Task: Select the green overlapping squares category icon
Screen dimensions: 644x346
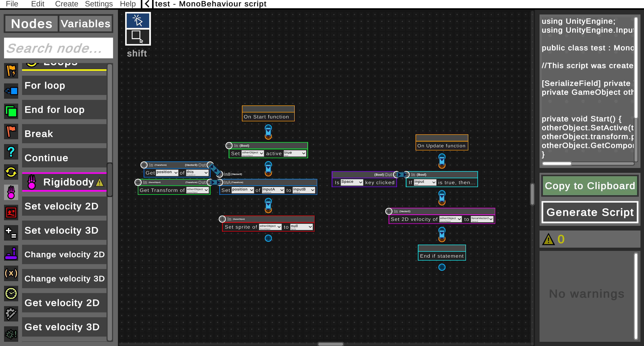Action: (11, 111)
